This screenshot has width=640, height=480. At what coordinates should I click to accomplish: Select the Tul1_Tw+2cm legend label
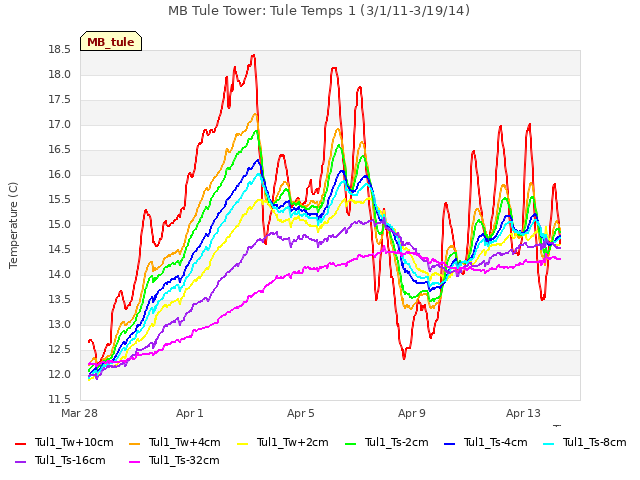pos(293,442)
